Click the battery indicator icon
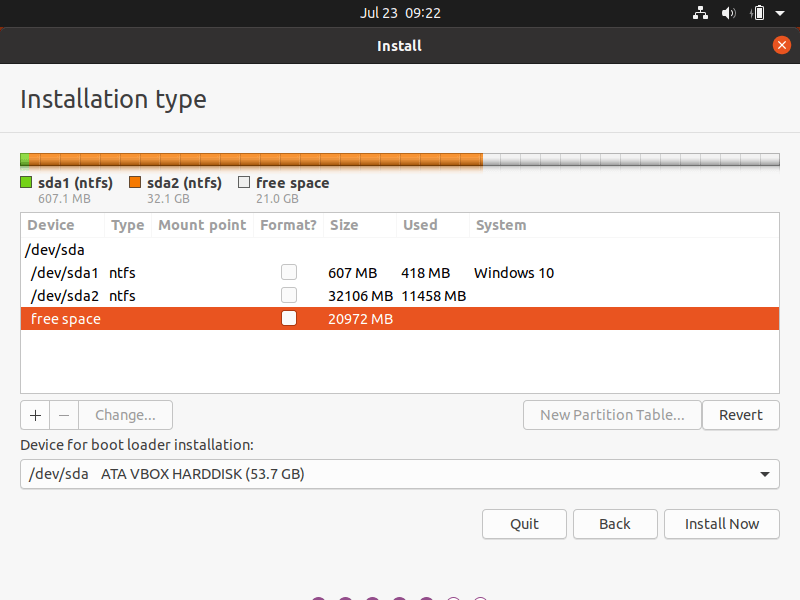This screenshot has height=600, width=800. coord(758,13)
